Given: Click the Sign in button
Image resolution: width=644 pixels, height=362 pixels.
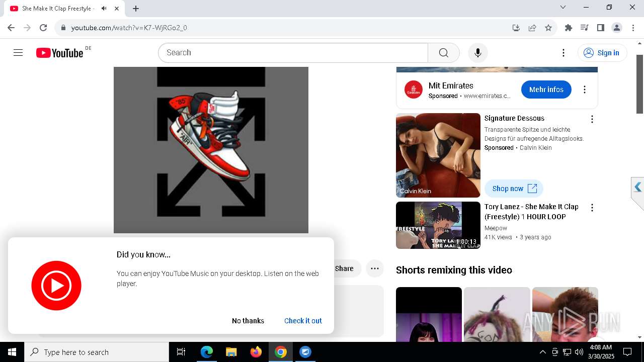Looking at the screenshot, I should pos(602,53).
